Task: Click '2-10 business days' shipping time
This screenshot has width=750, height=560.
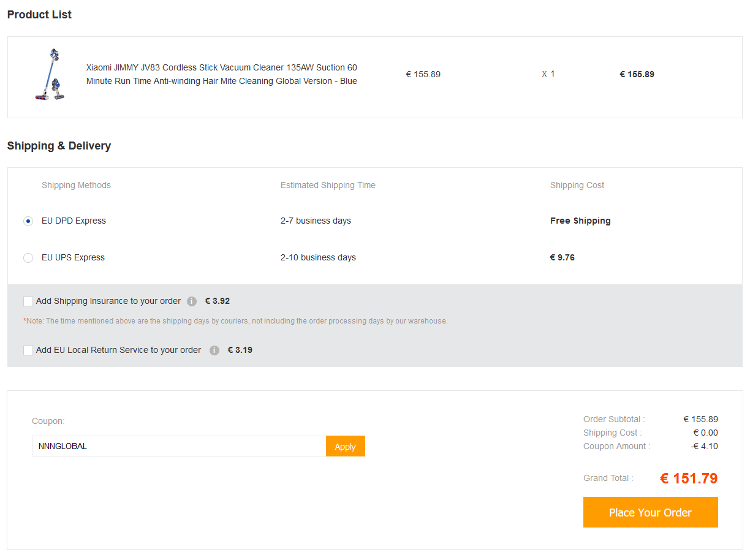Action: pos(318,257)
